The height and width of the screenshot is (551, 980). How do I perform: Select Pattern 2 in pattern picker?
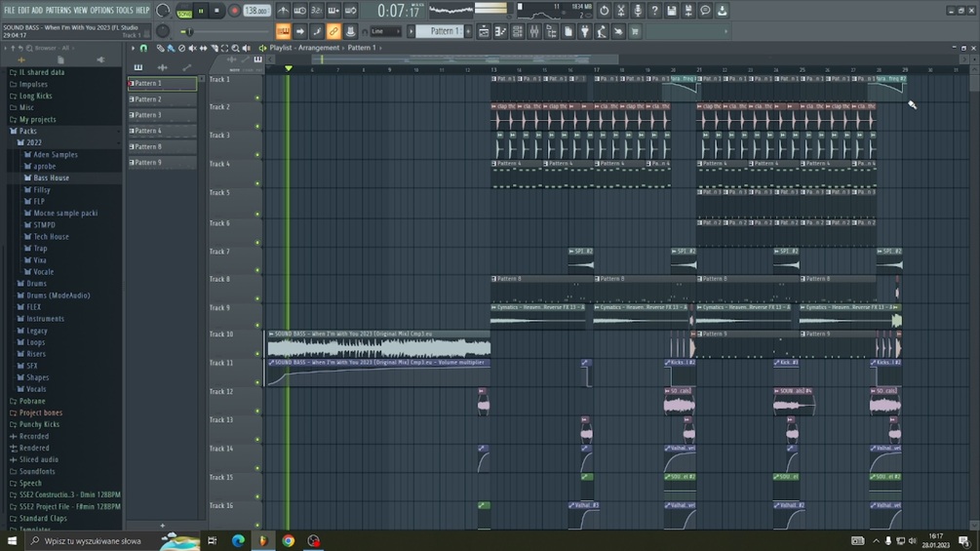point(163,99)
